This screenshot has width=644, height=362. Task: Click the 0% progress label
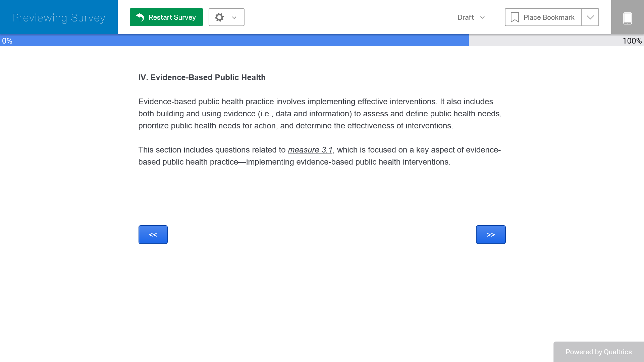(x=7, y=41)
